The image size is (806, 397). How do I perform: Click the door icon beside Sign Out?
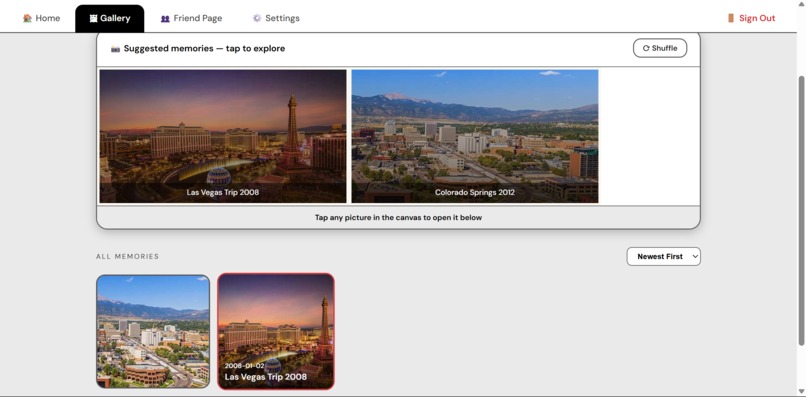pos(731,18)
